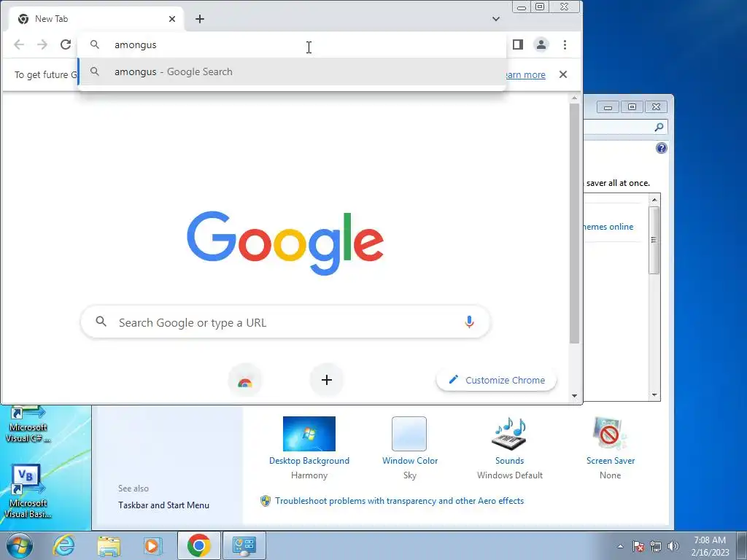Open Taskbar and Start Menu link
Screen dimensions: 747x560
(x=163, y=505)
